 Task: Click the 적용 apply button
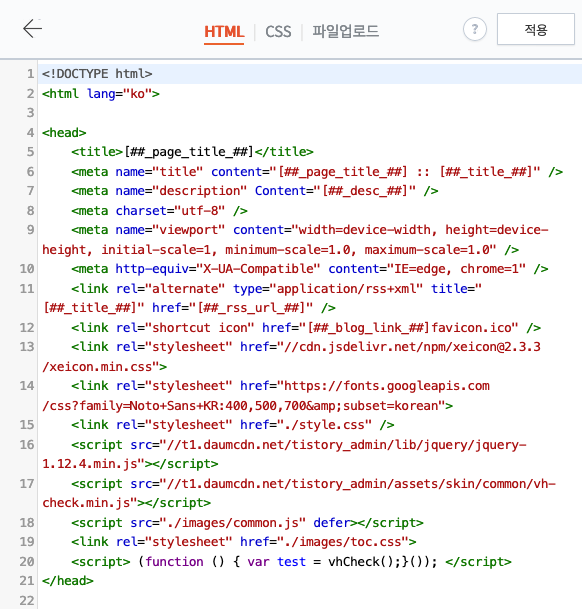point(536,29)
